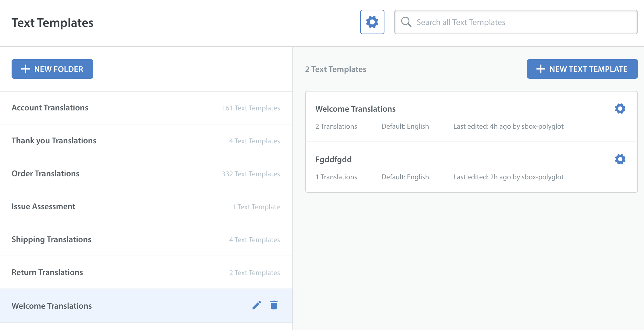Click Last edited: 4h ago by sbox-polyglot
This screenshot has width=644, height=330.
508,126
